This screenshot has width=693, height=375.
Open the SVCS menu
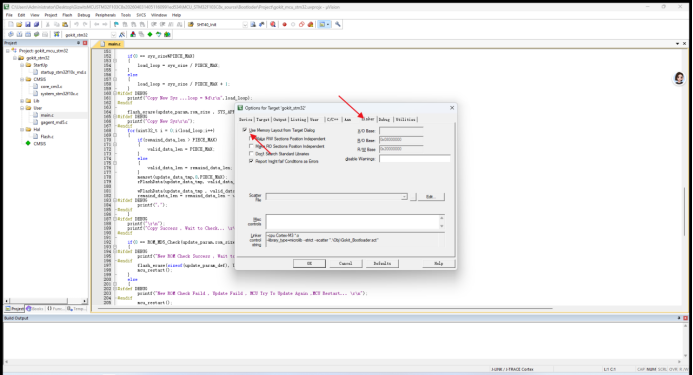(141, 15)
